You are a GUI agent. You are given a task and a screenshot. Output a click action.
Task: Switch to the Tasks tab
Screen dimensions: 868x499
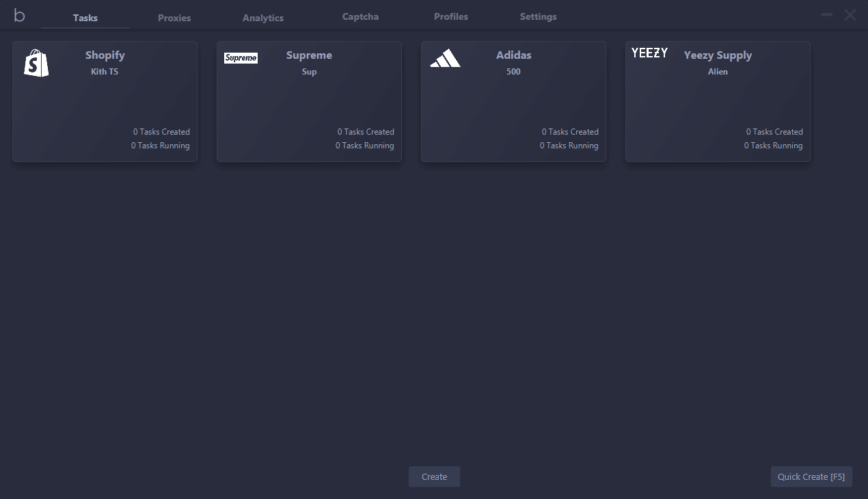pos(85,18)
